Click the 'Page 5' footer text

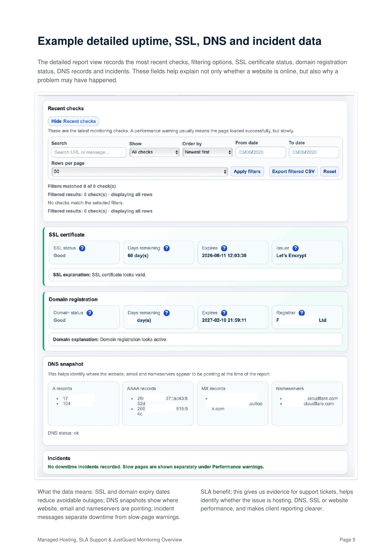tap(347, 540)
